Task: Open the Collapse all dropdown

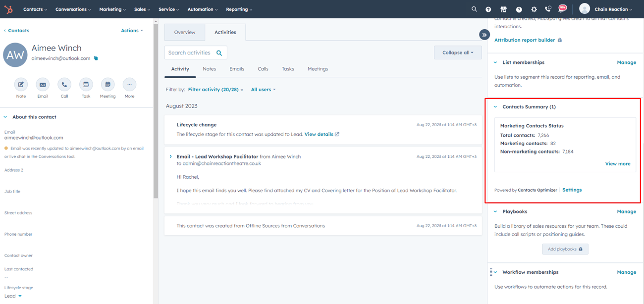Action: tap(457, 52)
